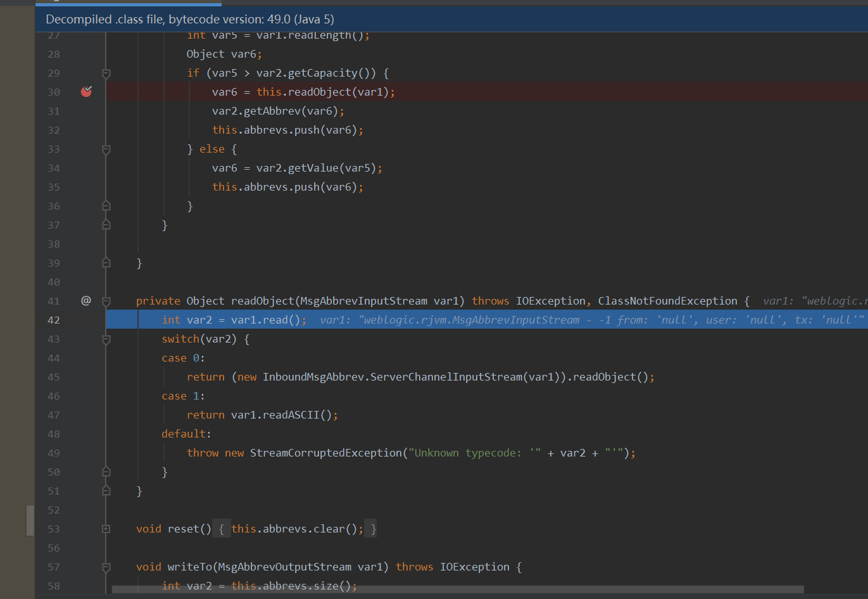Click 'this.readObject(var1)' on breakpoint line
The height and width of the screenshot is (599, 868).
(323, 92)
